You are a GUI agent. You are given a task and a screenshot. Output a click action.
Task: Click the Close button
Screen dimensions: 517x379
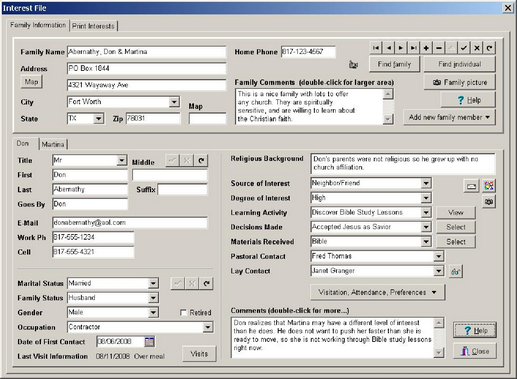click(475, 351)
